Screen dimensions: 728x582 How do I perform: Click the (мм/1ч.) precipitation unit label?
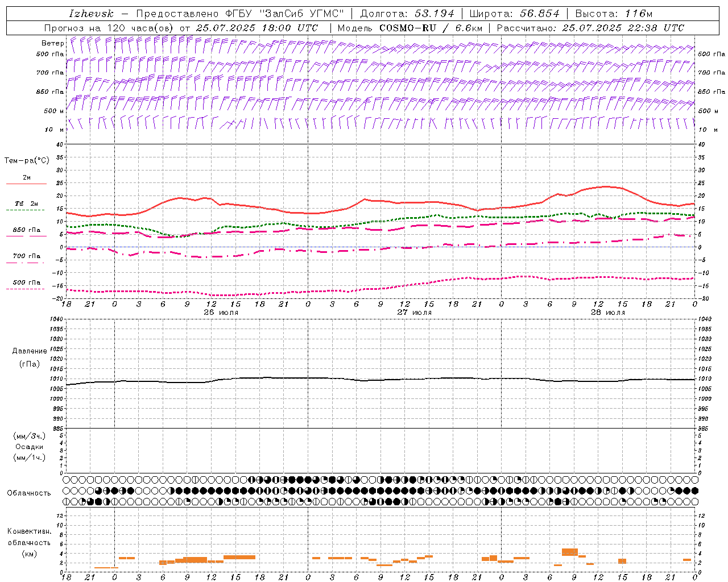click(30, 458)
